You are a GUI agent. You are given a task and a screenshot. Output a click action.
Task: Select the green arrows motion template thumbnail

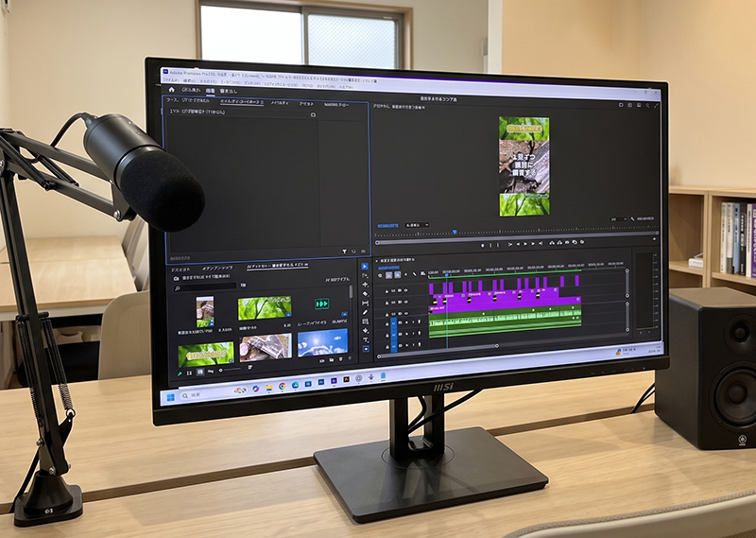[x=321, y=304]
